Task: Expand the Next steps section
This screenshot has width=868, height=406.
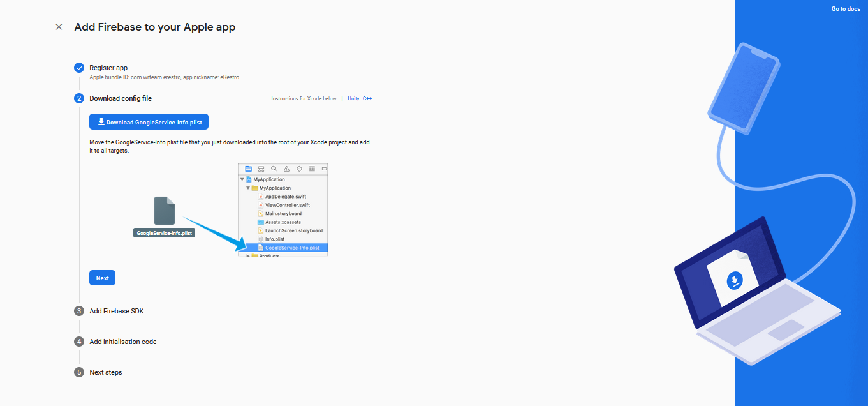Action: (106, 372)
